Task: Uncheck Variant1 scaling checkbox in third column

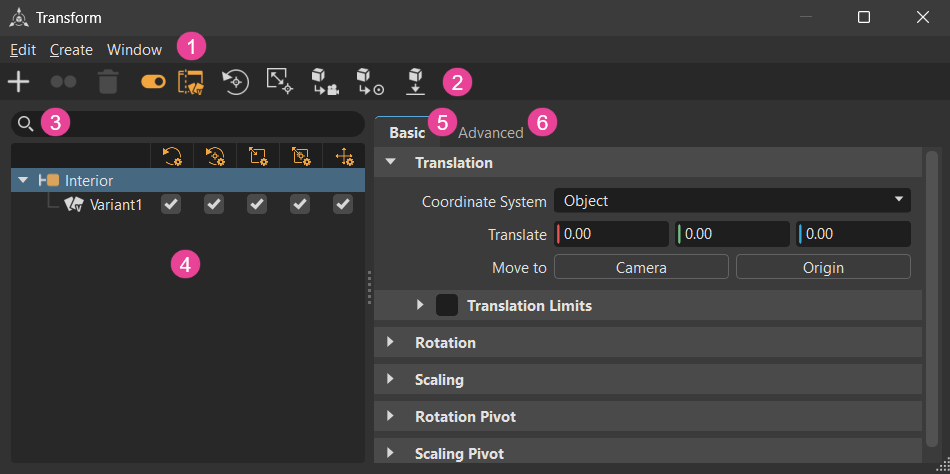Action: [x=257, y=205]
